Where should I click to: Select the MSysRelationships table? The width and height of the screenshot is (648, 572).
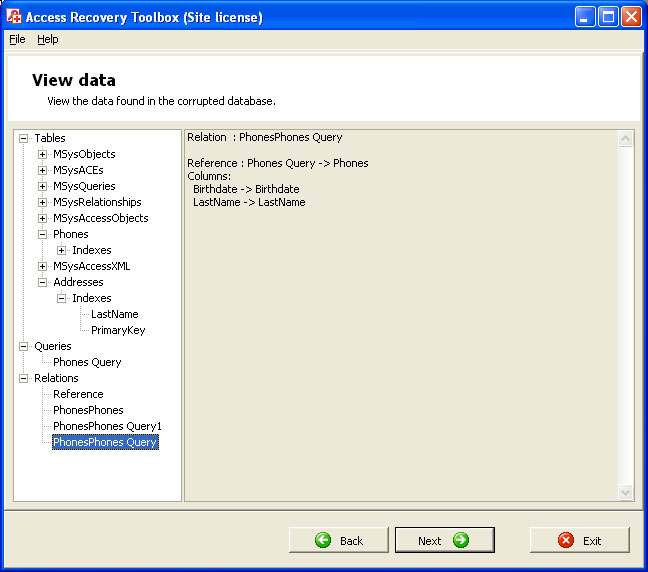97,202
